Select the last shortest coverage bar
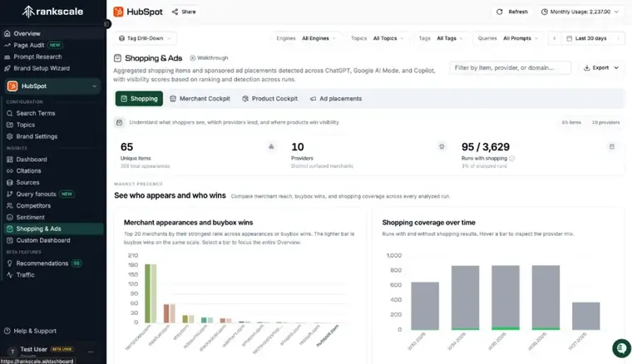 (x=586, y=316)
